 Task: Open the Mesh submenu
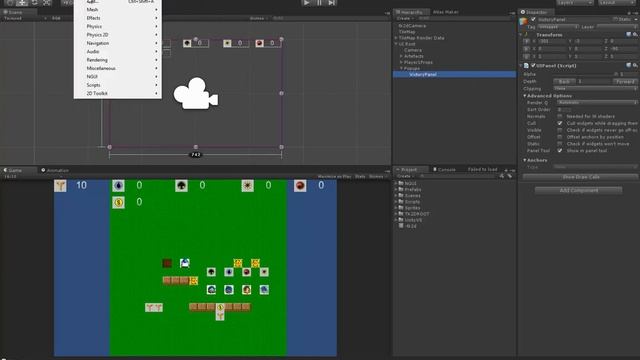point(118,9)
